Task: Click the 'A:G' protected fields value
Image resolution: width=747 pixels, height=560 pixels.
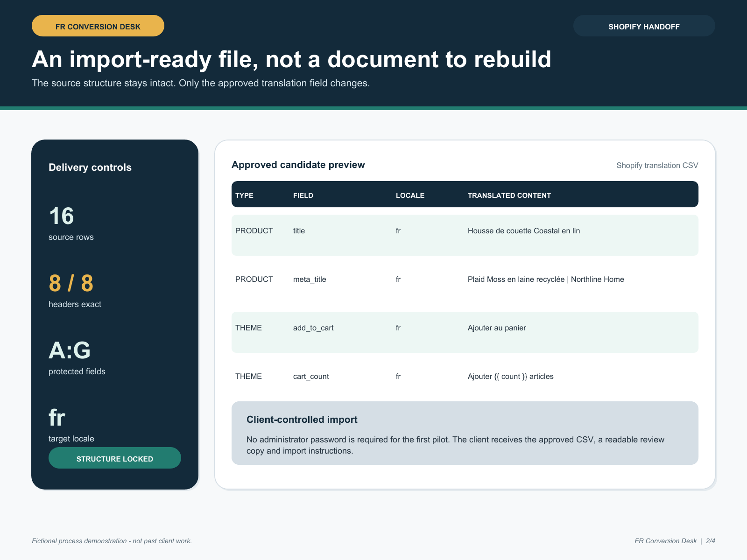Action: [70, 350]
